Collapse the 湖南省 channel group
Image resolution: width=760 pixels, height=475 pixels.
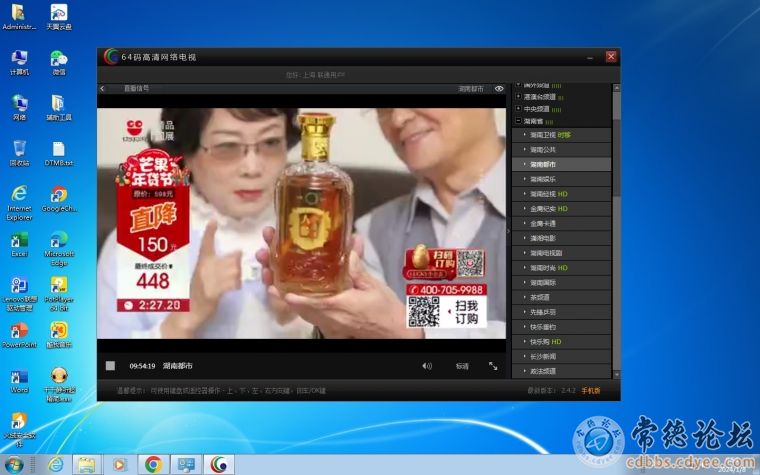518,121
